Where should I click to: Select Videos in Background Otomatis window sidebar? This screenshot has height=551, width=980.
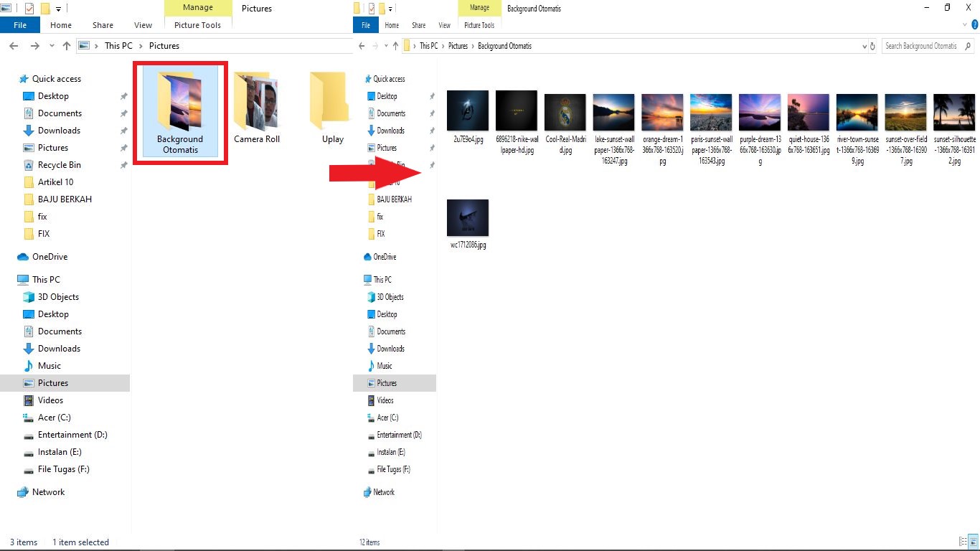(385, 400)
